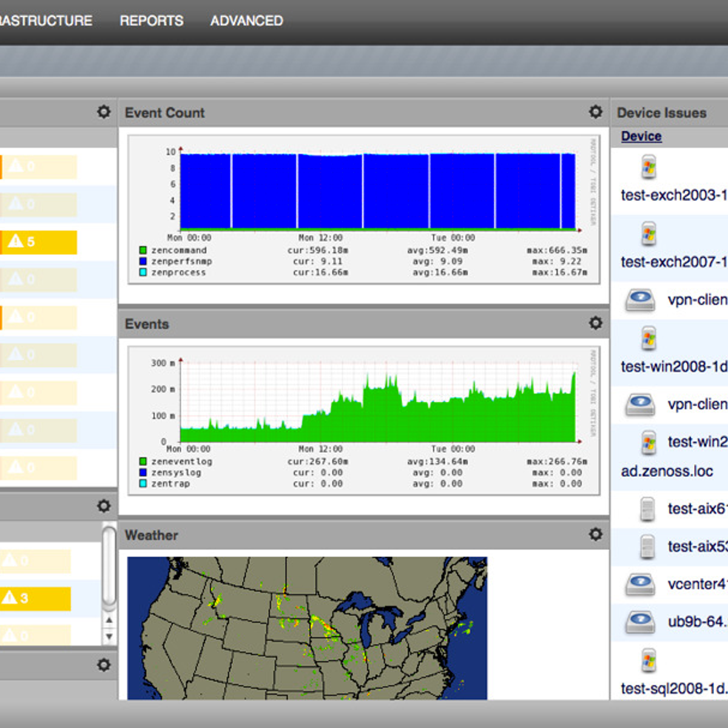Image resolution: width=728 pixels, height=728 pixels.
Task: Click the zenperfsnmp blue legend swatch
Action: click(143, 261)
